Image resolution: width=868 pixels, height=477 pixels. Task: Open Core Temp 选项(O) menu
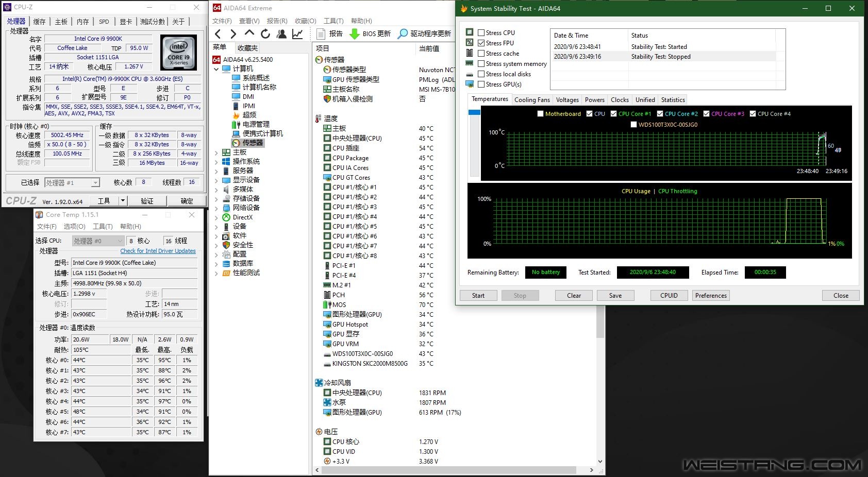pos(74,227)
